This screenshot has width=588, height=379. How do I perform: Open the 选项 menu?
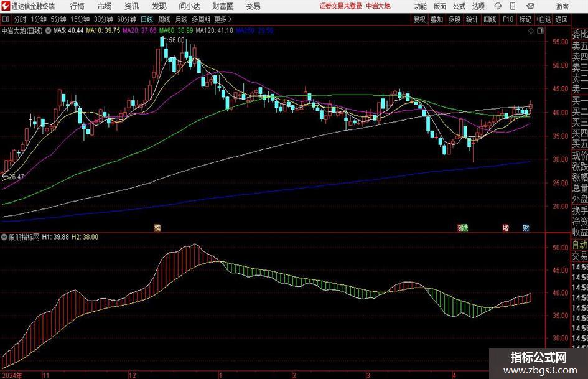[x=478, y=6]
